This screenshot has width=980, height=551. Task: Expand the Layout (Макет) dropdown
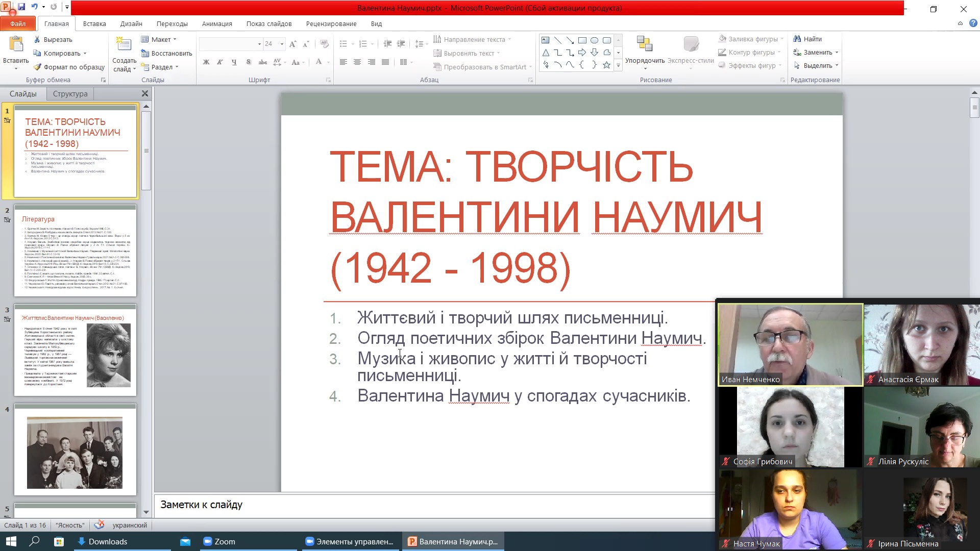point(175,39)
